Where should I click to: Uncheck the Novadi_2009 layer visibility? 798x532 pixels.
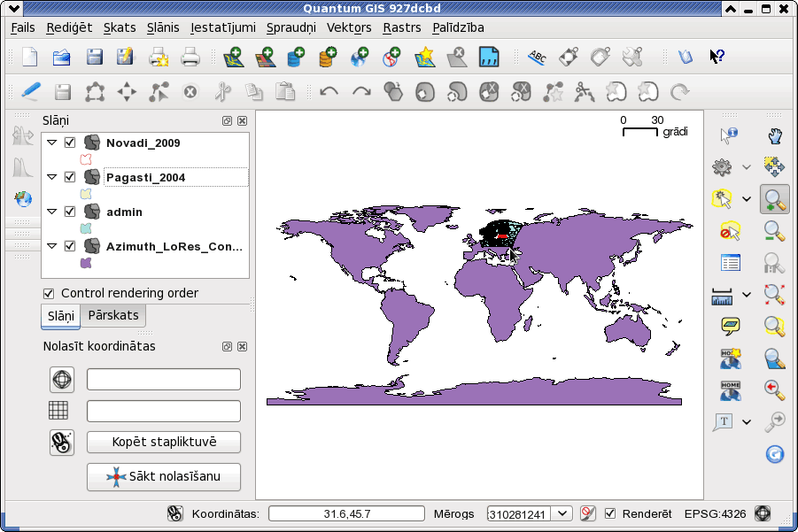click(x=70, y=143)
